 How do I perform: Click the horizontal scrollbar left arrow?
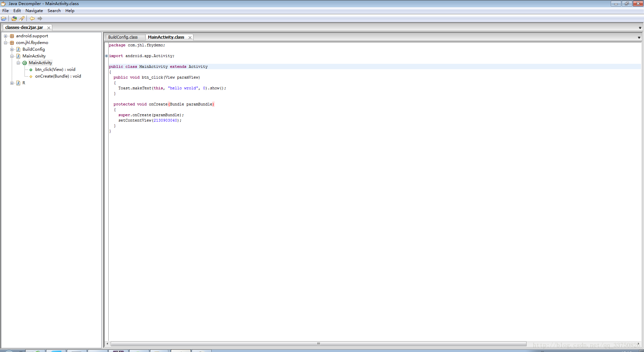tap(107, 344)
